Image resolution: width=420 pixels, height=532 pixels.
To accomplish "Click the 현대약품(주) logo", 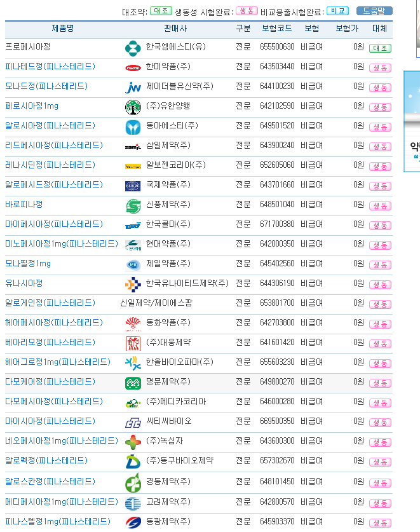I will [x=133, y=245].
